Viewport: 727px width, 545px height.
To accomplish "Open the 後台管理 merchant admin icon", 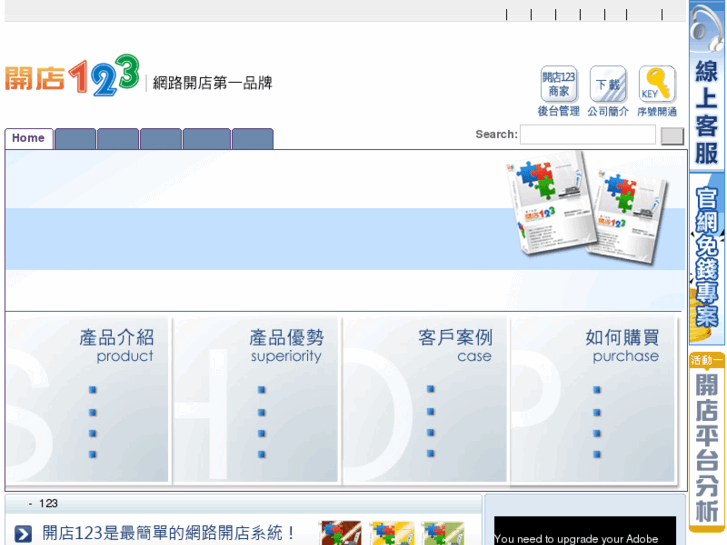I will (x=559, y=91).
